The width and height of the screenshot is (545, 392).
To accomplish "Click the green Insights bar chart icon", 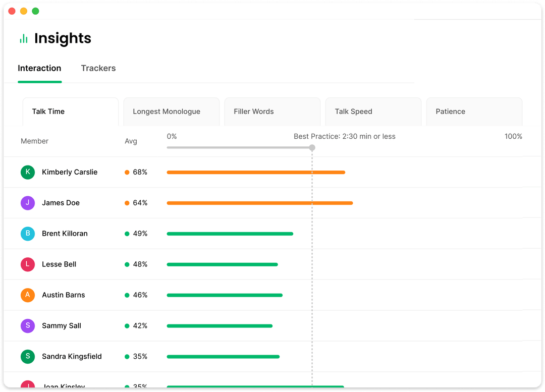I will pos(24,38).
